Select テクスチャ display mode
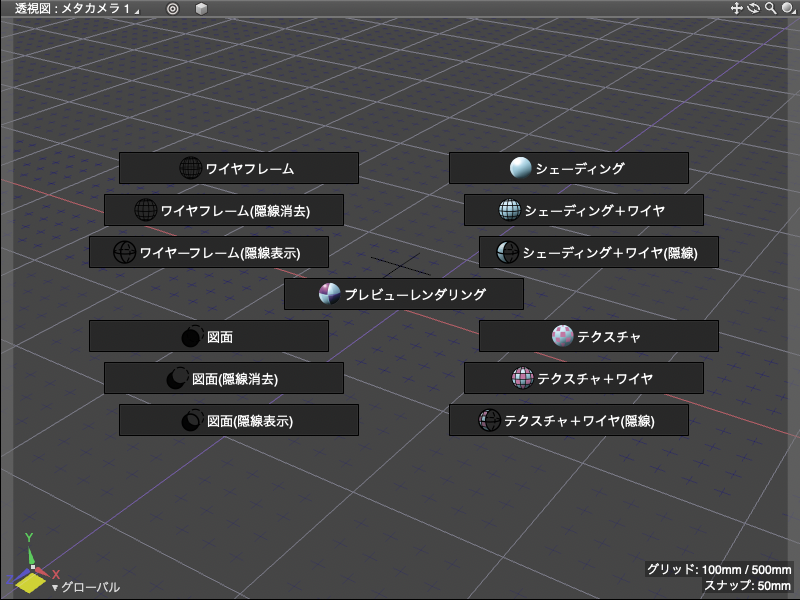Screen dimensions: 800x600 598,336
